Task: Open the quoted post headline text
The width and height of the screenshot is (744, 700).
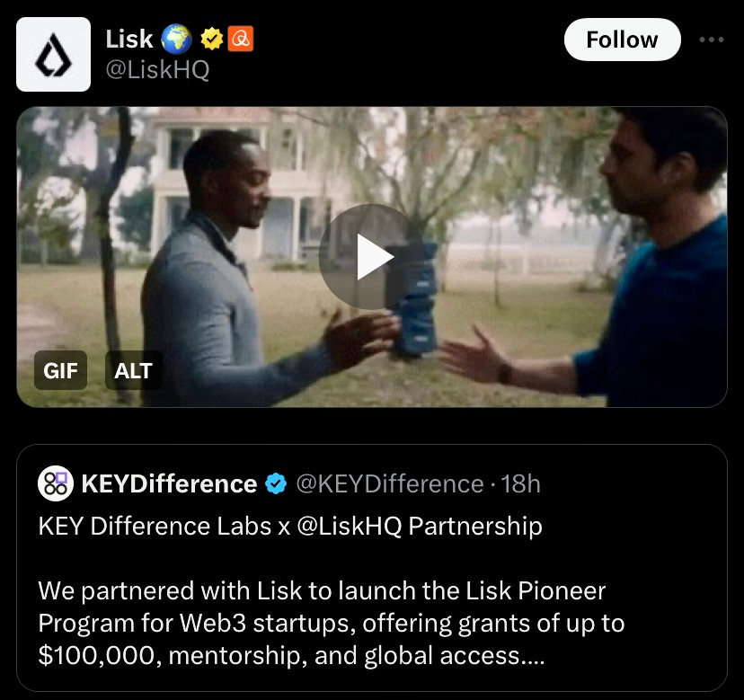Action: tap(290, 526)
